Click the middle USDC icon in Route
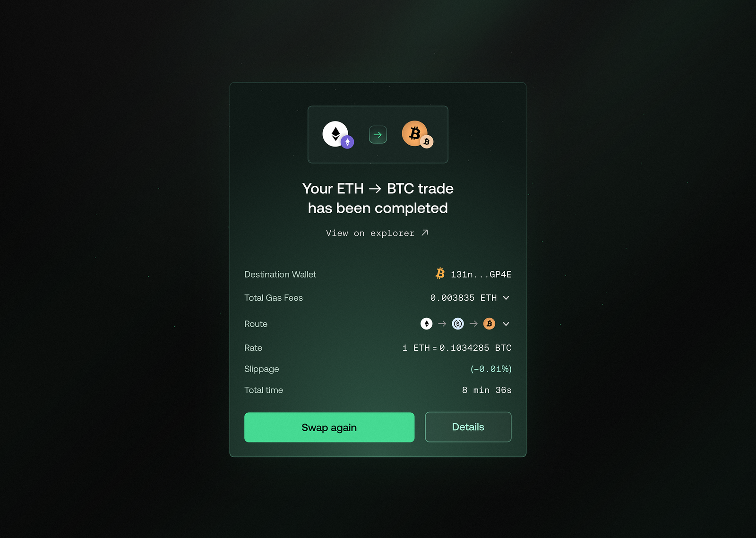756x538 pixels. (458, 324)
